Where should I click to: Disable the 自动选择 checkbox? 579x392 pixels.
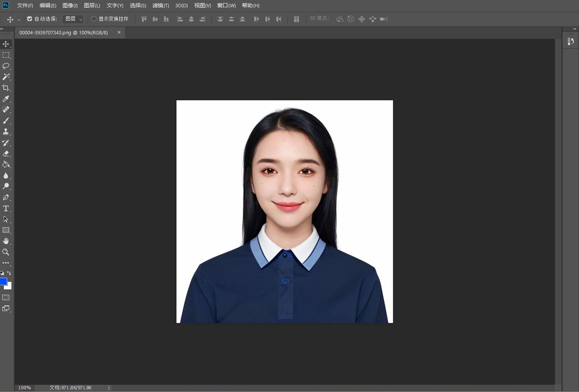tap(30, 19)
